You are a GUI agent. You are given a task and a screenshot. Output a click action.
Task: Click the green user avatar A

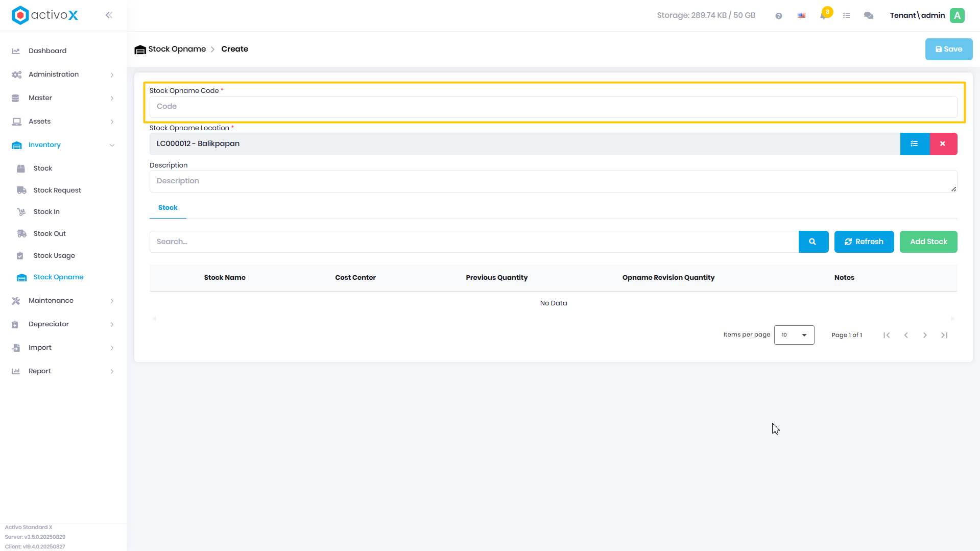pos(958,15)
